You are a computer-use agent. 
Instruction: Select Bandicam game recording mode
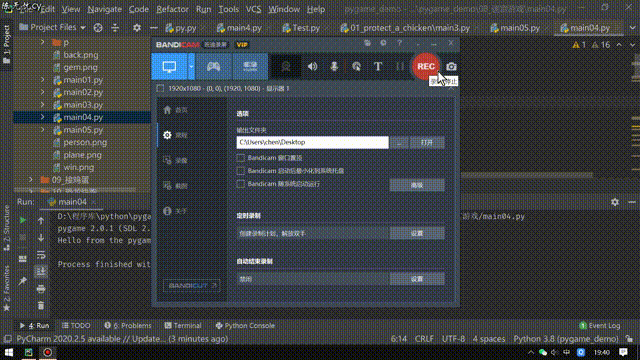pos(213,67)
